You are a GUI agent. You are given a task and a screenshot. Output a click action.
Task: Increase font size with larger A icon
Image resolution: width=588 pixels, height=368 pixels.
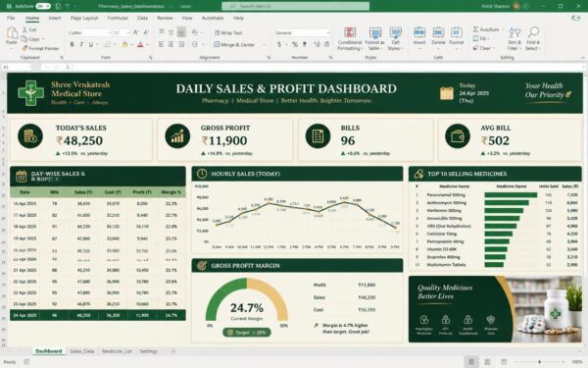pos(136,32)
